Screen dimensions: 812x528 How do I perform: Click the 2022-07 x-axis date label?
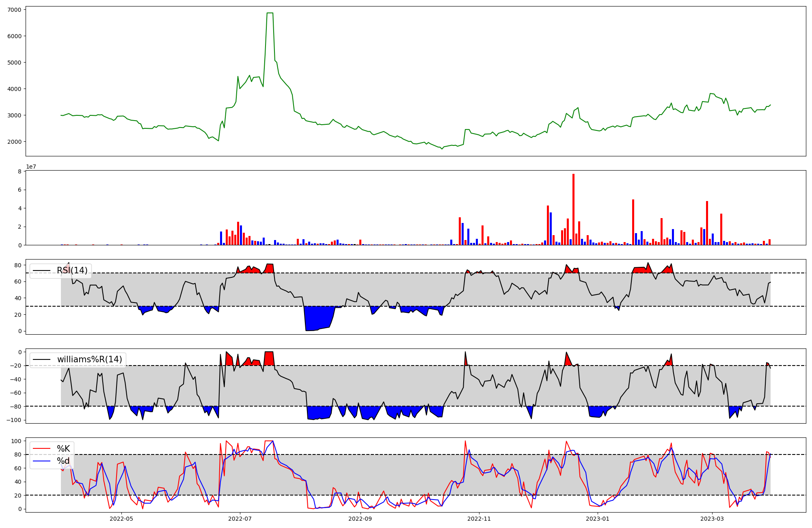(240, 519)
